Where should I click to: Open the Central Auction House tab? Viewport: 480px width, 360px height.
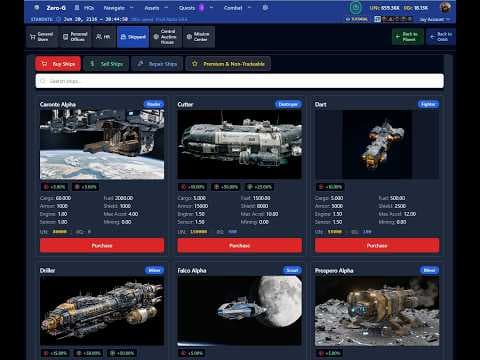point(166,37)
